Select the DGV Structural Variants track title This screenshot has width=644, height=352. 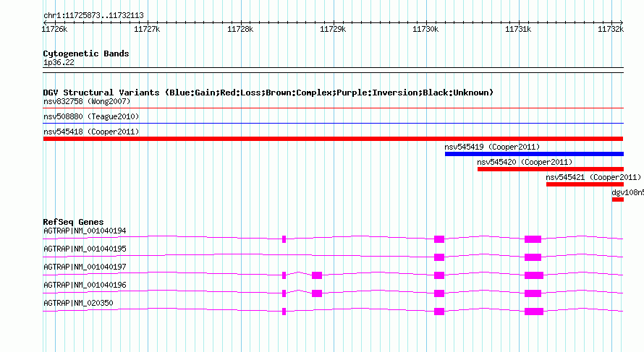click(268, 93)
